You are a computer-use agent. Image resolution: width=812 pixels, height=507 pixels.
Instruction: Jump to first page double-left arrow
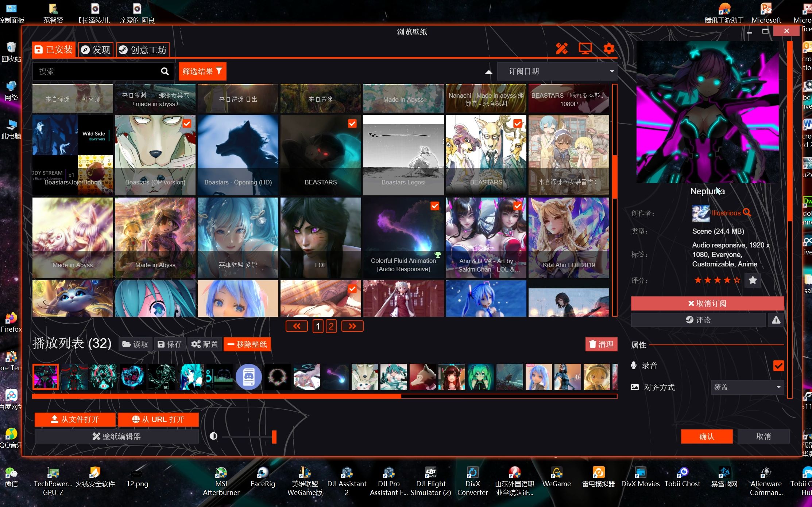297,326
